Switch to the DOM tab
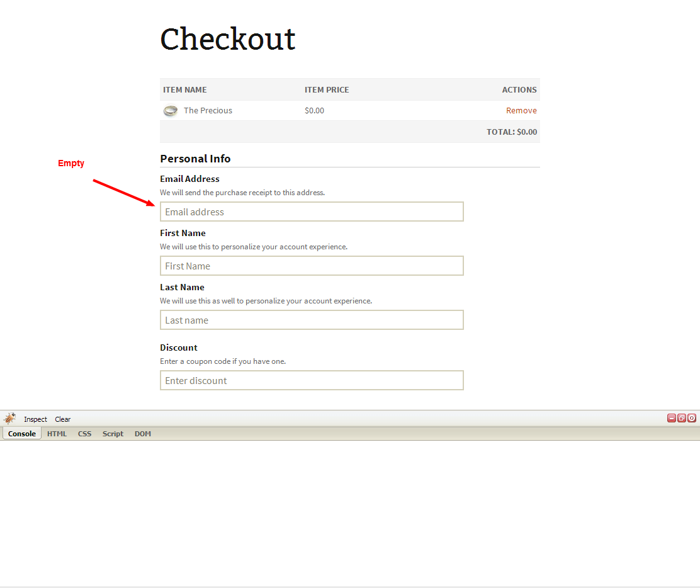 [143, 434]
